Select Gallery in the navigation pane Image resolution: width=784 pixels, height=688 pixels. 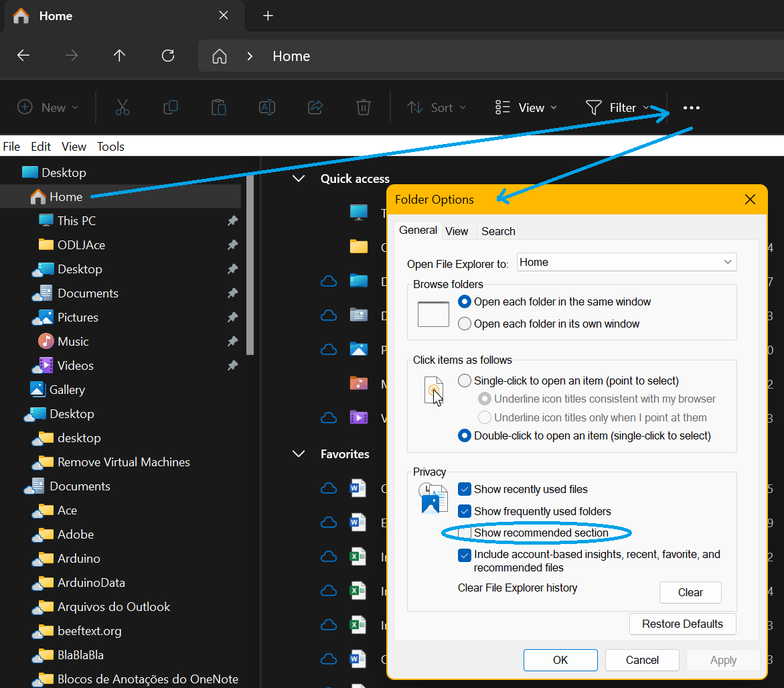click(x=67, y=390)
